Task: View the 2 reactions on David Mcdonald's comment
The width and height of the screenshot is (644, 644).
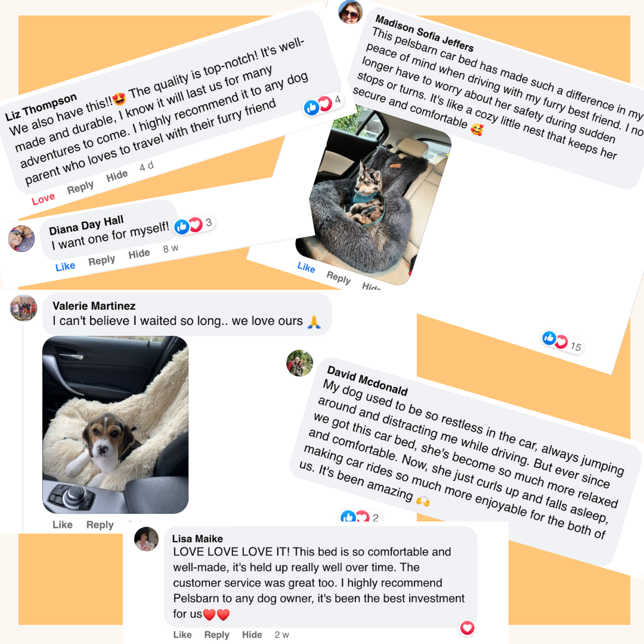Action: click(x=360, y=516)
